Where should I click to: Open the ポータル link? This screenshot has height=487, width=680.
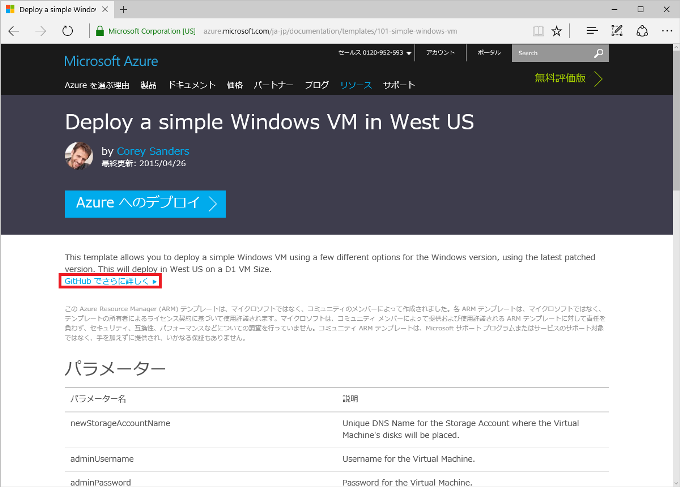489,52
